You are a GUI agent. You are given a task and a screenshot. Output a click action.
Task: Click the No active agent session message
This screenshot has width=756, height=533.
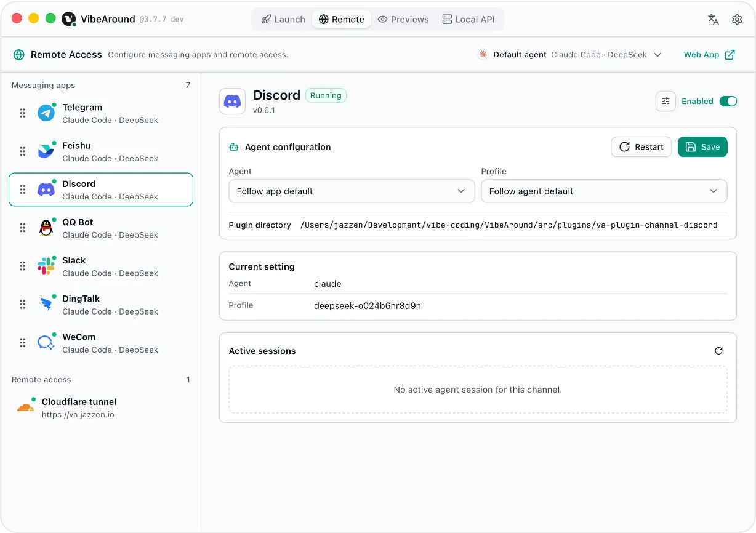click(478, 390)
